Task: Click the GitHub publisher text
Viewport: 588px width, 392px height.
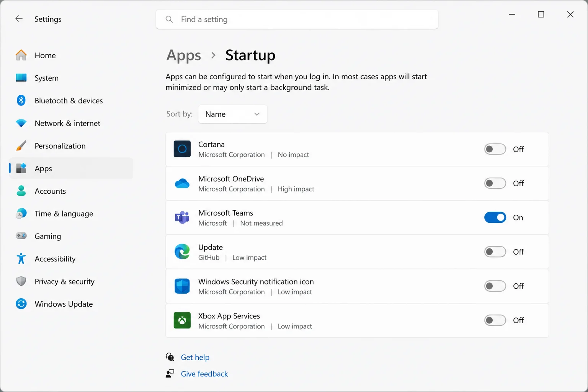Action: [x=209, y=258]
